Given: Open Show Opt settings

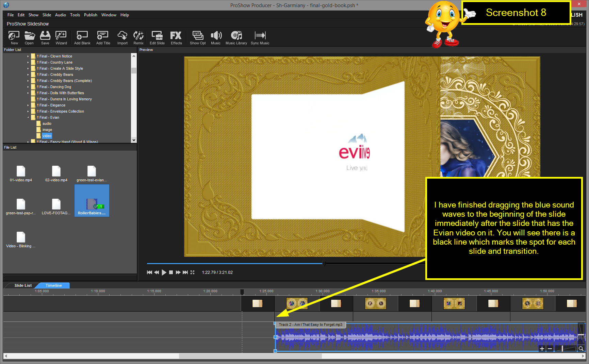Looking at the screenshot, I should [x=198, y=37].
